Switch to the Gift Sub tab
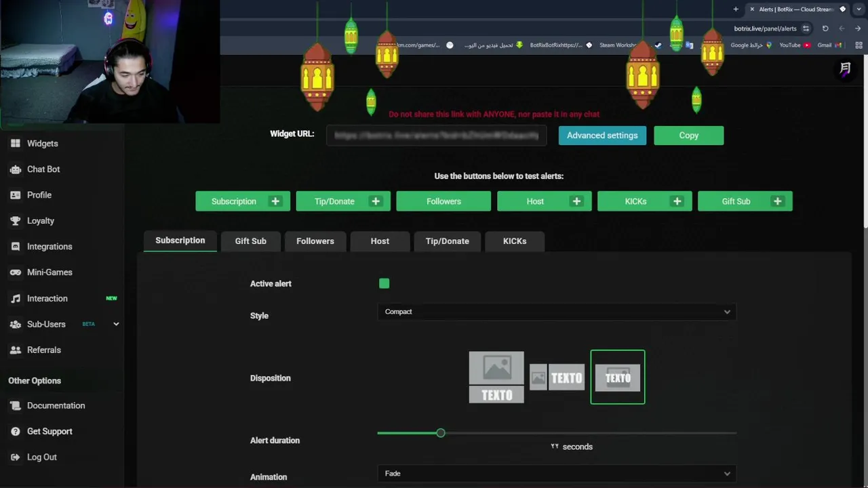This screenshot has width=868, height=488. [x=251, y=241]
